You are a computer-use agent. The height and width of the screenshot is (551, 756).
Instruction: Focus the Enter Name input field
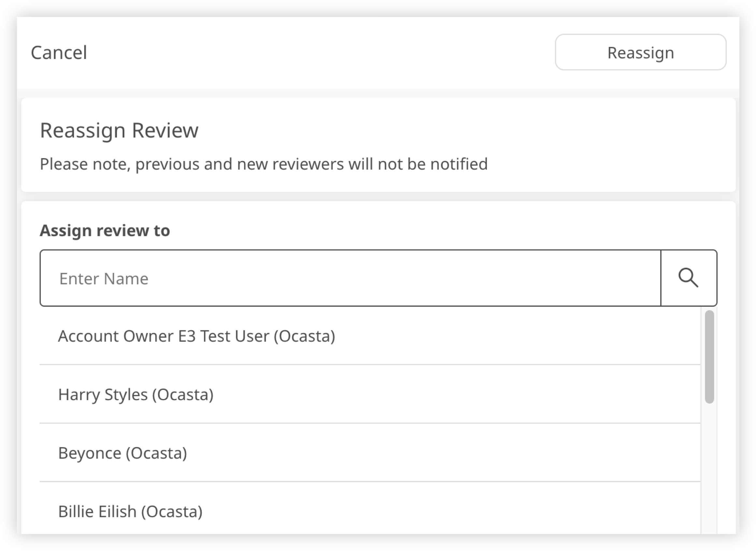350,278
